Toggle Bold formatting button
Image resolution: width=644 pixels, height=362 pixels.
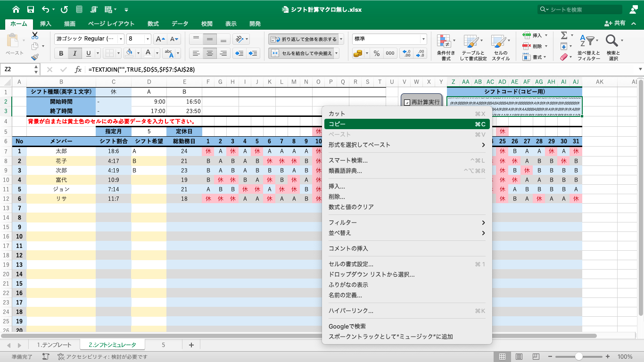61,53
